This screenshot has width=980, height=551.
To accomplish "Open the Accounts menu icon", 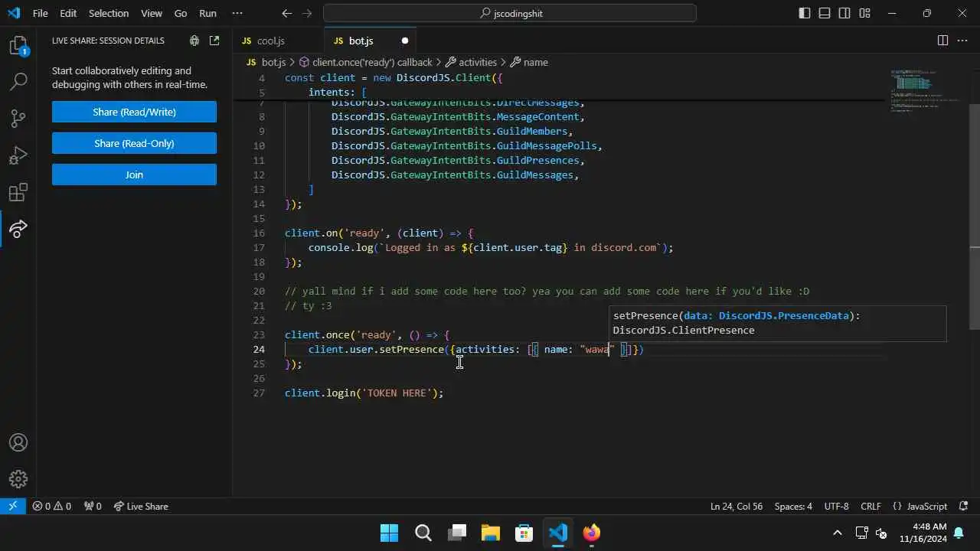I will [x=18, y=442].
